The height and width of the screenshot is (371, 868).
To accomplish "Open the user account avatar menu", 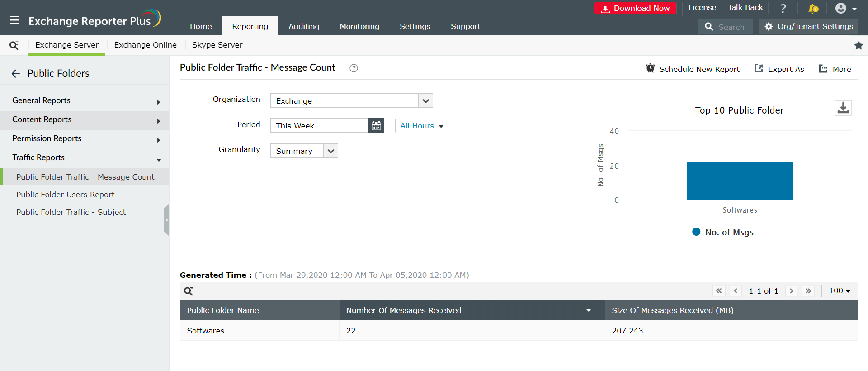I will click(x=846, y=8).
